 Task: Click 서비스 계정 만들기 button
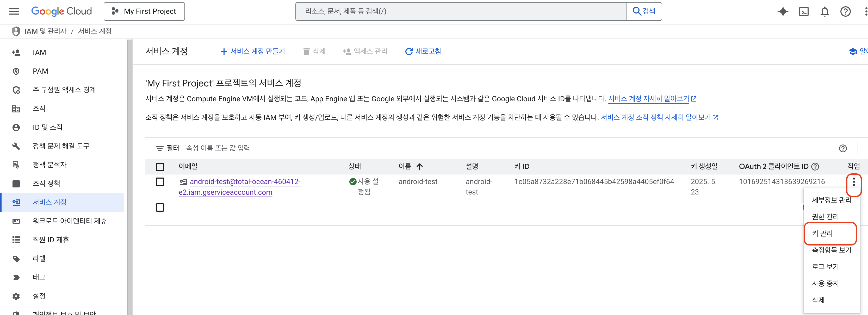tap(252, 51)
